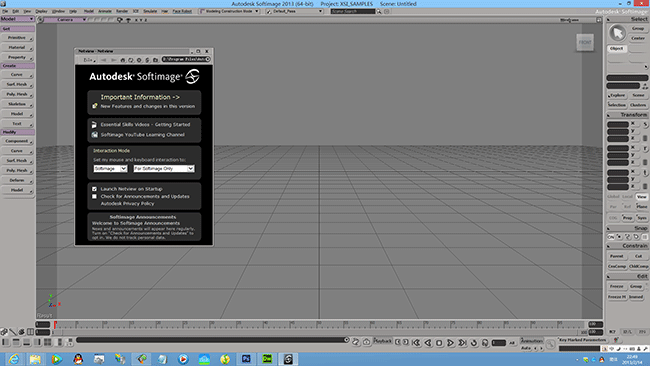Screen dimensions: 650x366
Task: Open the Display menu
Action: [x=41, y=12]
